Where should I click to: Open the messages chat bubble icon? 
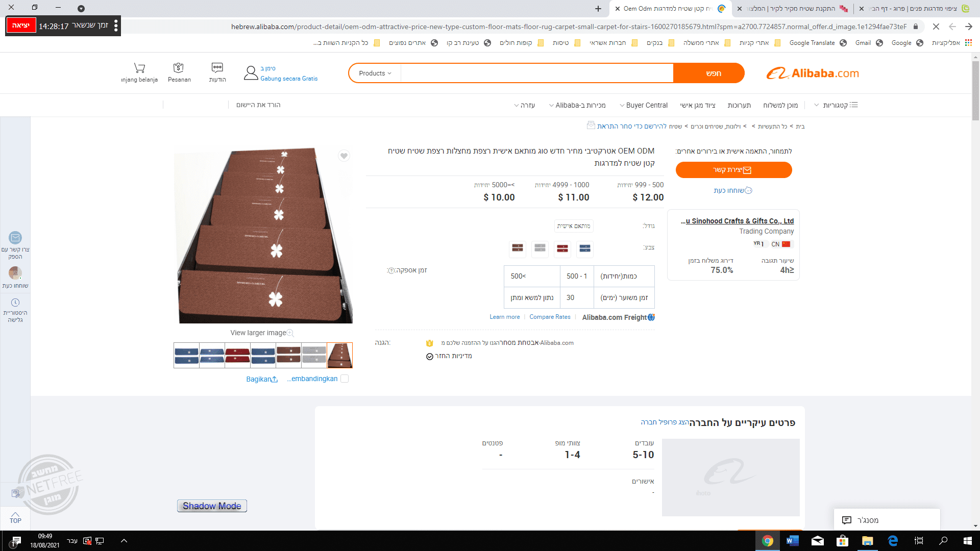[217, 67]
